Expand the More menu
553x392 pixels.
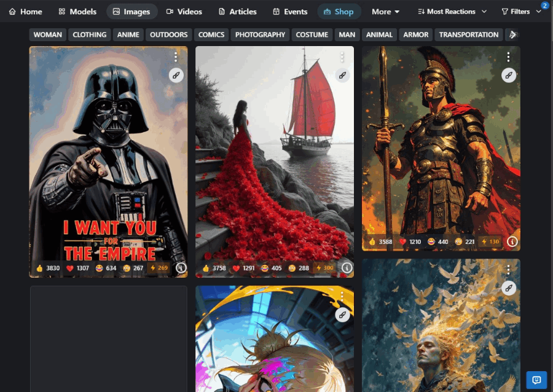(x=385, y=12)
